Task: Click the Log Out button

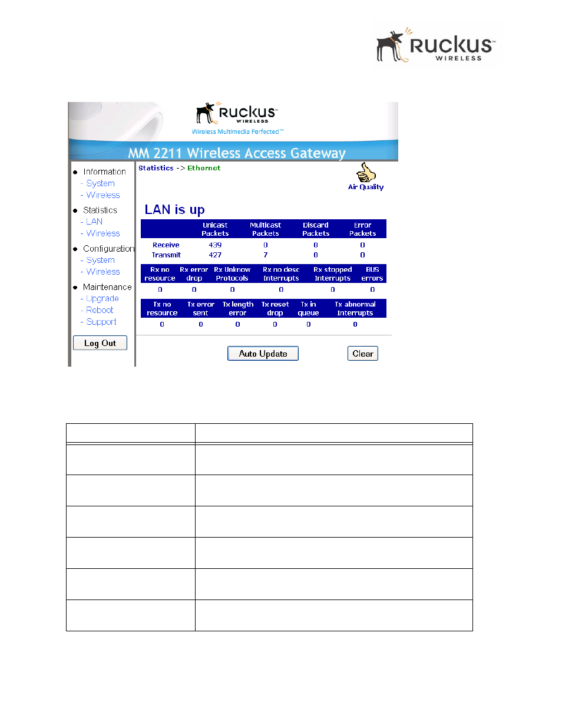Action: point(100,343)
